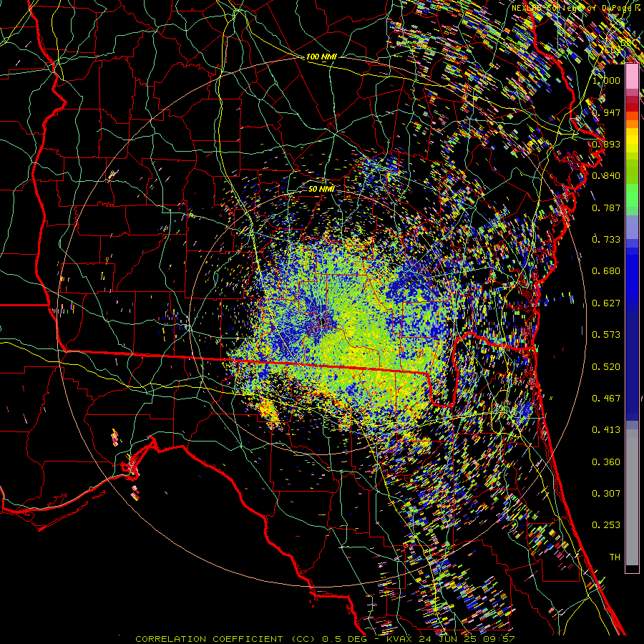Select the 0.680 legend value

pyautogui.click(x=606, y=271)
